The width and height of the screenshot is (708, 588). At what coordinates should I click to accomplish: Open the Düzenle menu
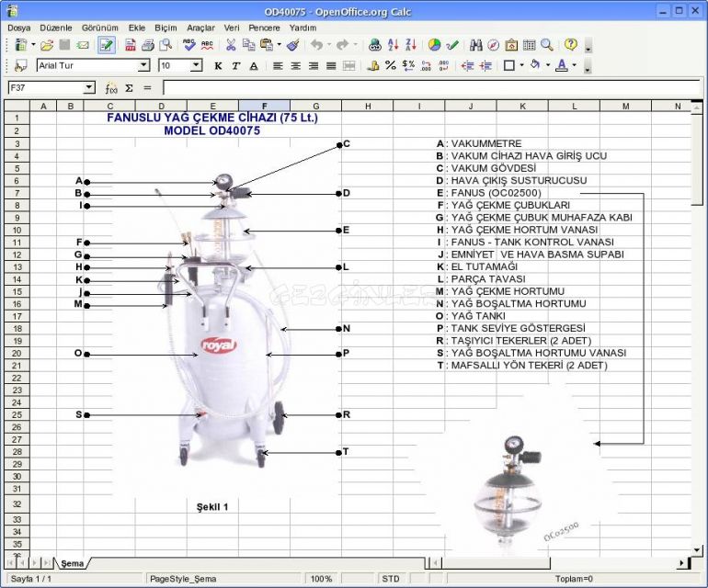pos(56,28)
